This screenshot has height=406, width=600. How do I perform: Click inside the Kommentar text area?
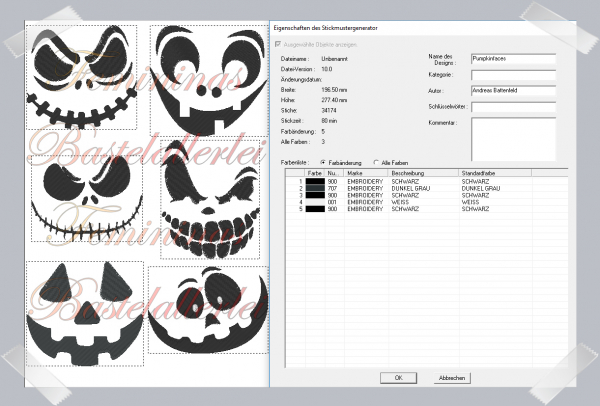(513, 139)
